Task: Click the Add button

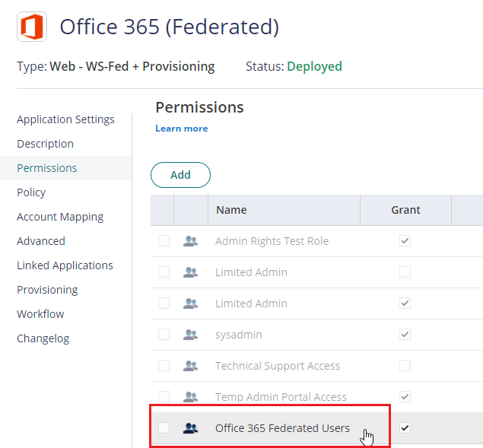Action: pos(180,175)
